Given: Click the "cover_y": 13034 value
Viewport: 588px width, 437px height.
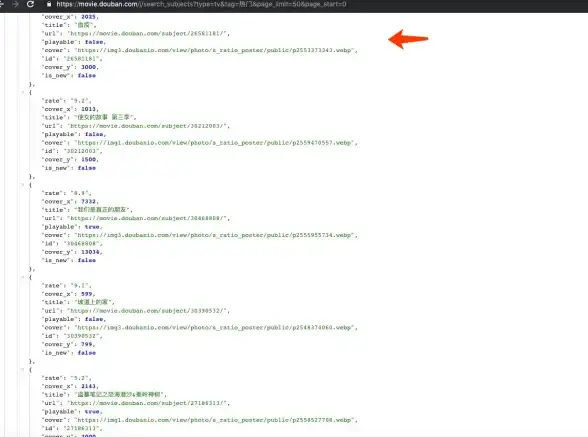Looking at the screenshot, I should pyautogui.click(x=90, y=252).
